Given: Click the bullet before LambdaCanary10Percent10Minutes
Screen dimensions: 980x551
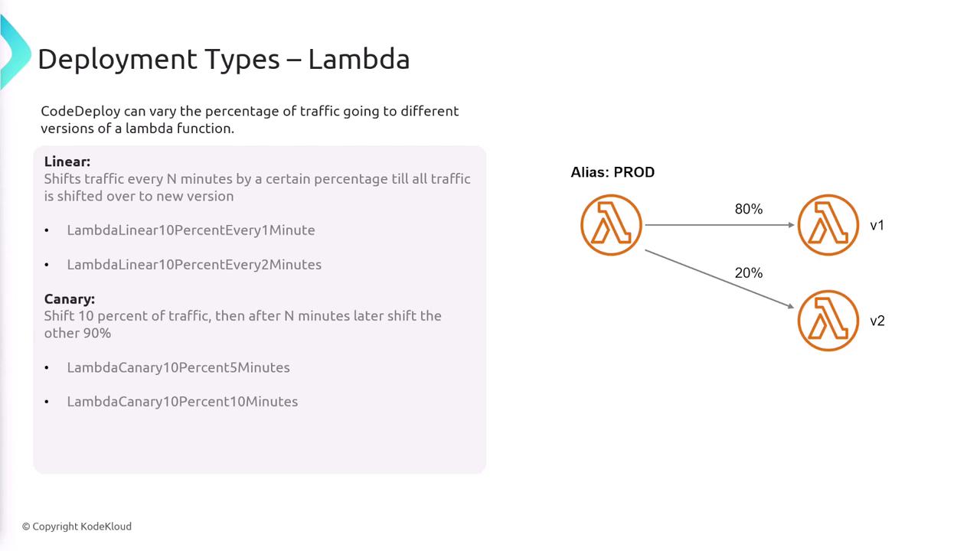Looking at the screenshot, I should pyautogui.click(x=47, y=402).
